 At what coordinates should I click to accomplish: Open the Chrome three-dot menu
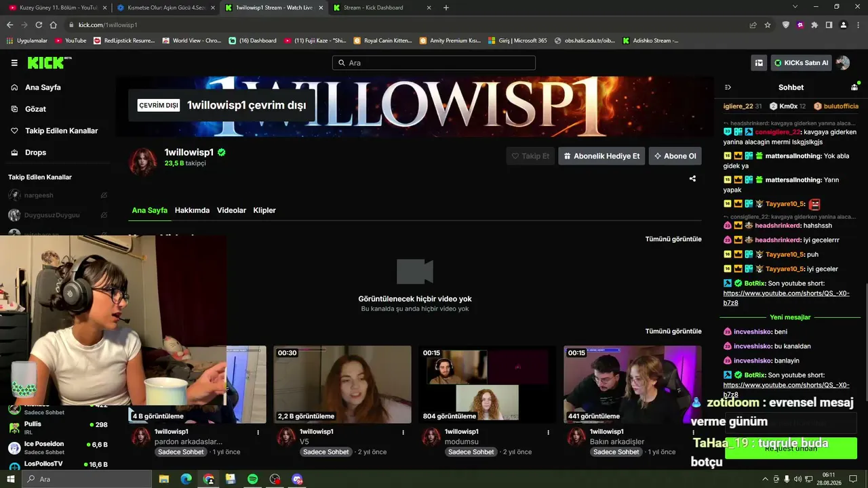click(x=858, y=25)
